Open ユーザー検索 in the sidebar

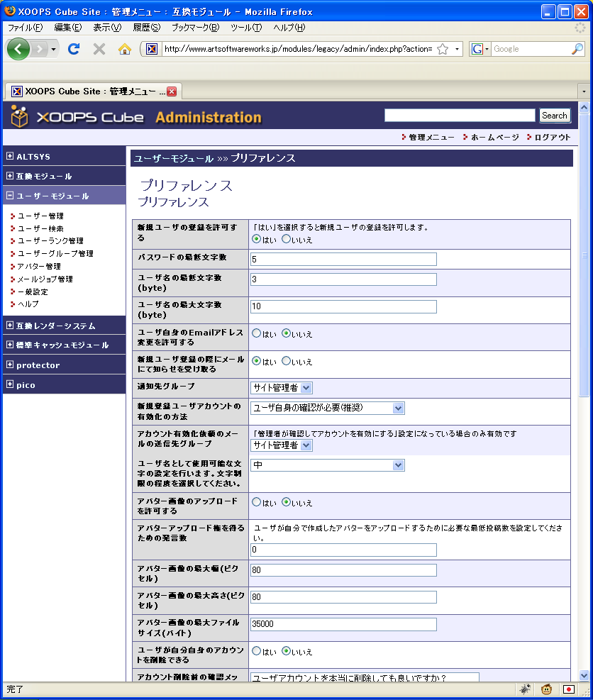pyautogui.click(x=40, y=228)
